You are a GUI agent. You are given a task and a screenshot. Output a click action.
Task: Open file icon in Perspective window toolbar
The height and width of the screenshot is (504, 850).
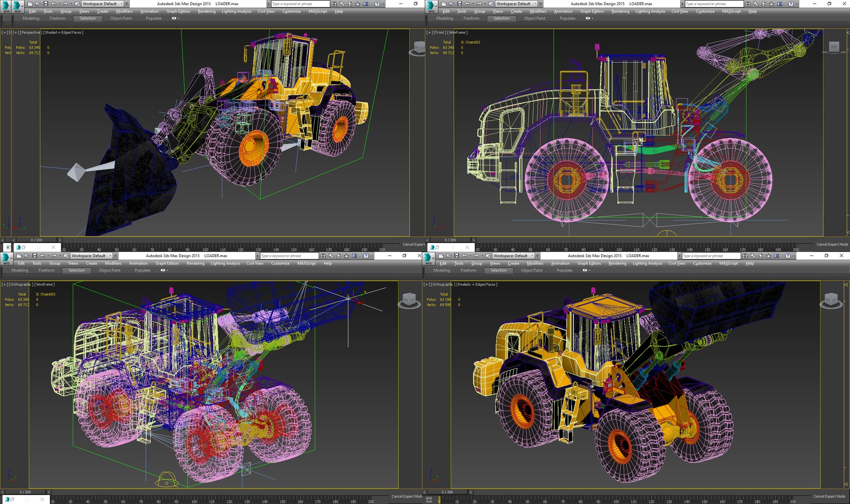click(x=38, y=4)
